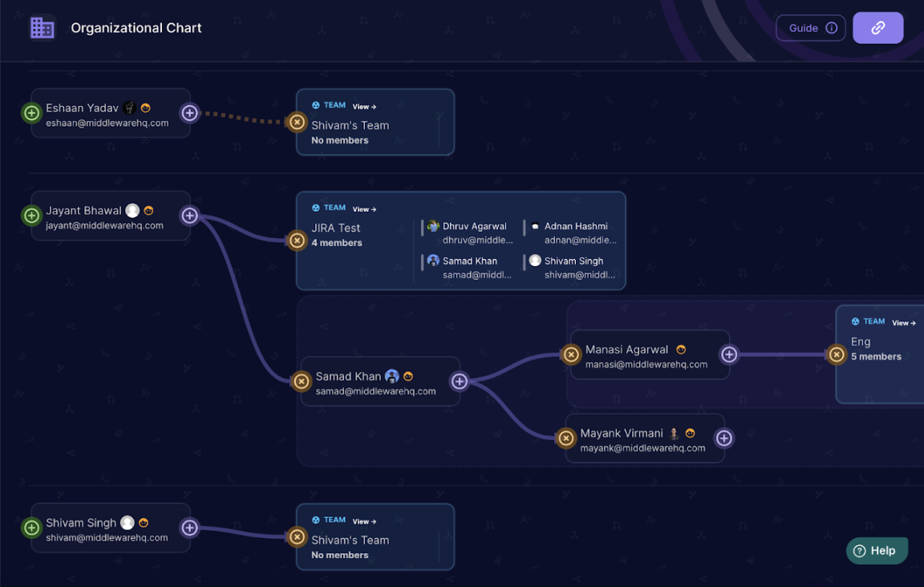Click green plus icon beside Shivam Singh

point(31,528)
